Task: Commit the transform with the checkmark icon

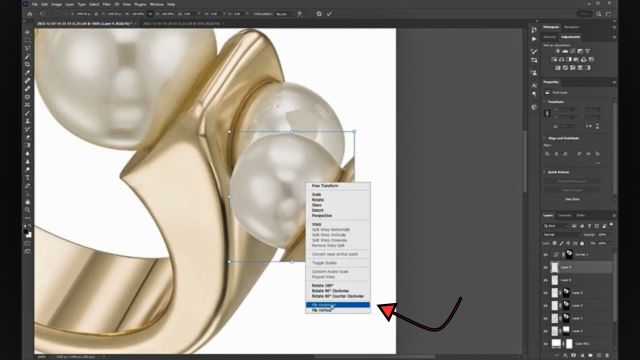Action: pos(329,14)
